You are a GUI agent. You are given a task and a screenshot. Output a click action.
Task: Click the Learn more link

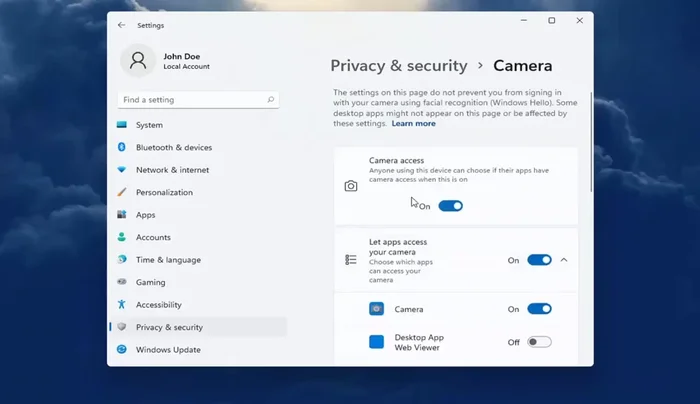click(413, 124)
